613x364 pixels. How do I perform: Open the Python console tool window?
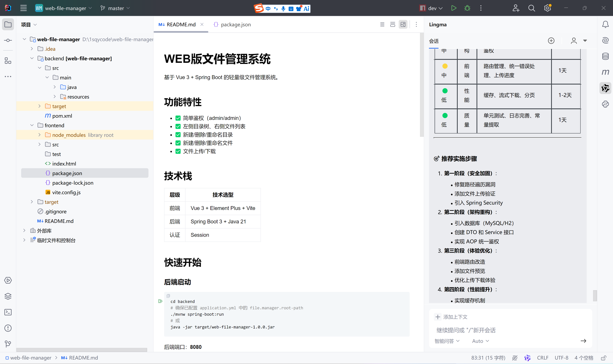pyautogui.click(x=605, y=104)
